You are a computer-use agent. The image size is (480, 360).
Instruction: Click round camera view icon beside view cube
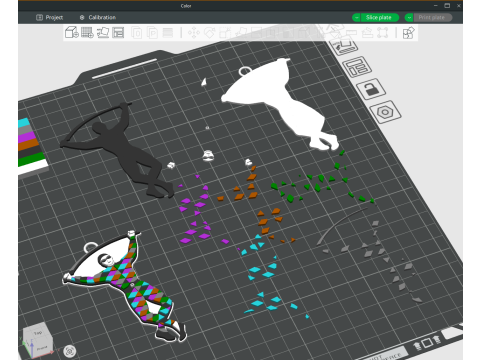[70, 351]
